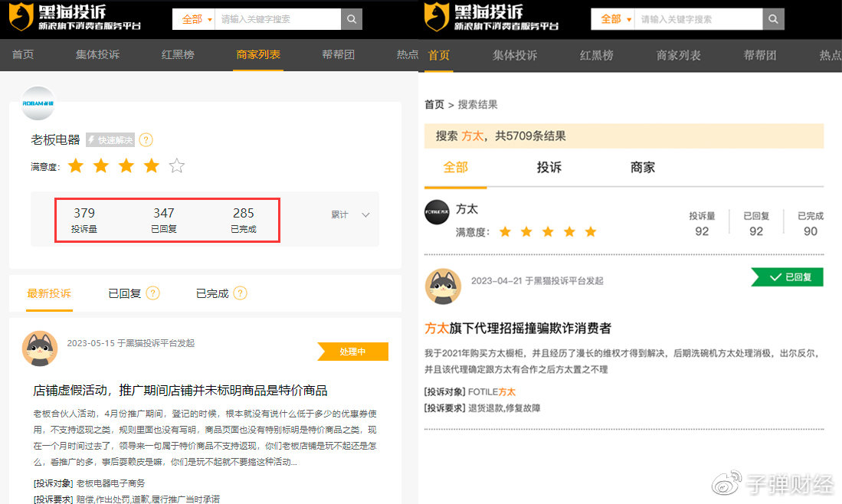Open right search box 全部 dropdown
The width and height of the screenshot is (842, 504).
[x=613, y=19]
